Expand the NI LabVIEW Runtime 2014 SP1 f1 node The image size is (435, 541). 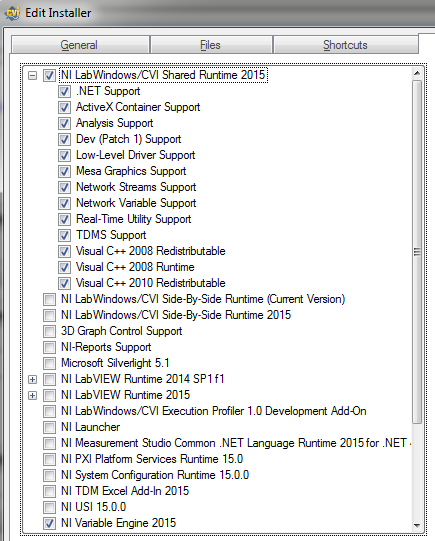(x=32, y=380)
